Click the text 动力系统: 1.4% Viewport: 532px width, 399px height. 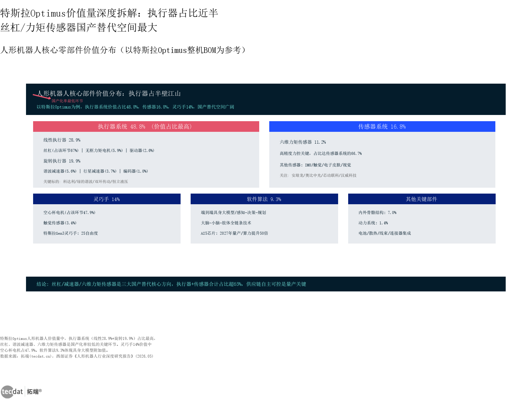(x=373, y=223)
